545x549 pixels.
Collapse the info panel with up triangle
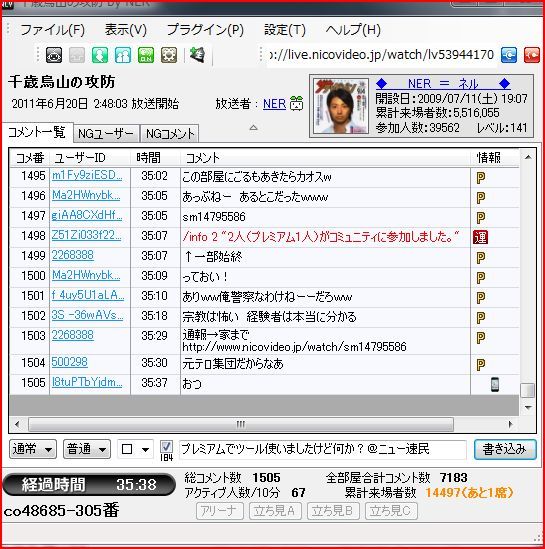point(254,127)
